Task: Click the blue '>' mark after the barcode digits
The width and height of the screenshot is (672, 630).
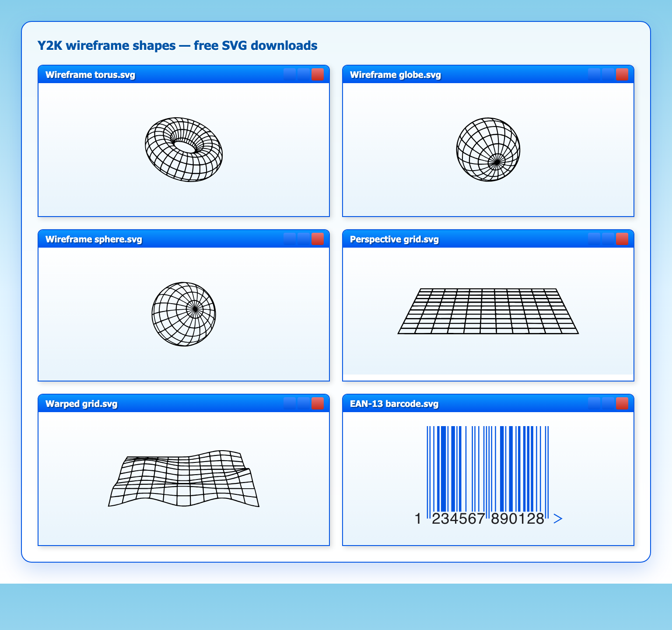Action: [x=558, y=519]
